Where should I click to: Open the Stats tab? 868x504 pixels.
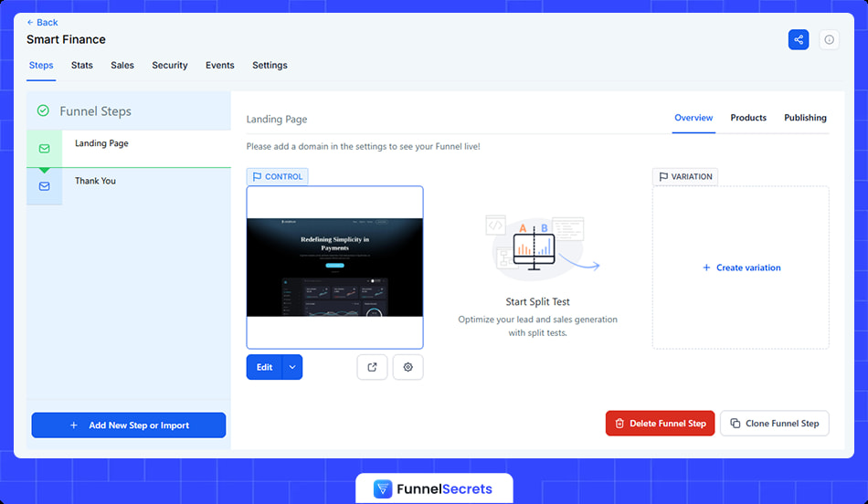(x=82, y=65)
